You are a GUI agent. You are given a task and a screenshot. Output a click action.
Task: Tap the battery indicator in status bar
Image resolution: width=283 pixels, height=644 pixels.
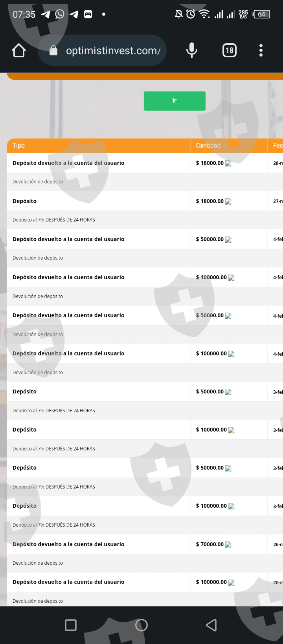[x=262, y=15]
